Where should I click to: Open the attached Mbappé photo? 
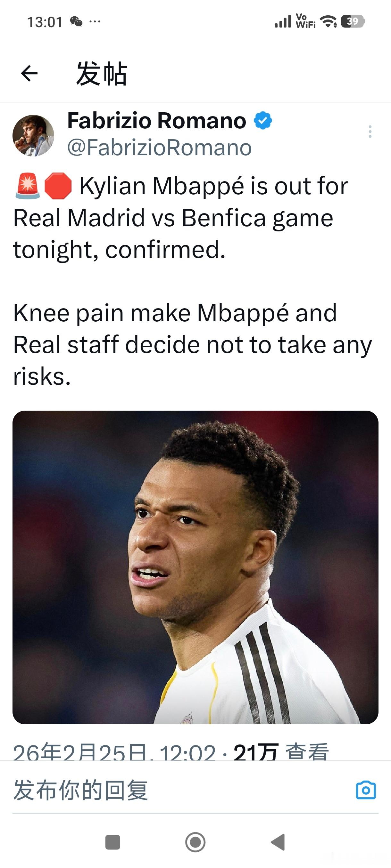click(x=195, y=567)
